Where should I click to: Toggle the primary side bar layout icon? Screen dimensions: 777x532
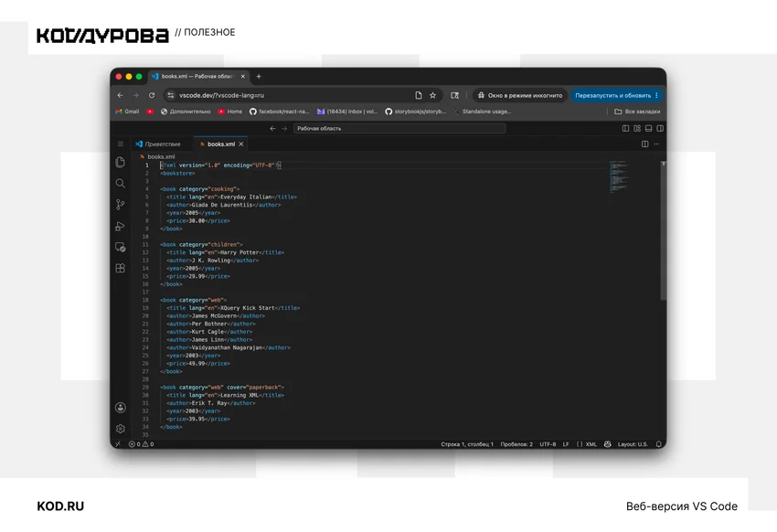(x=625, y=128)
